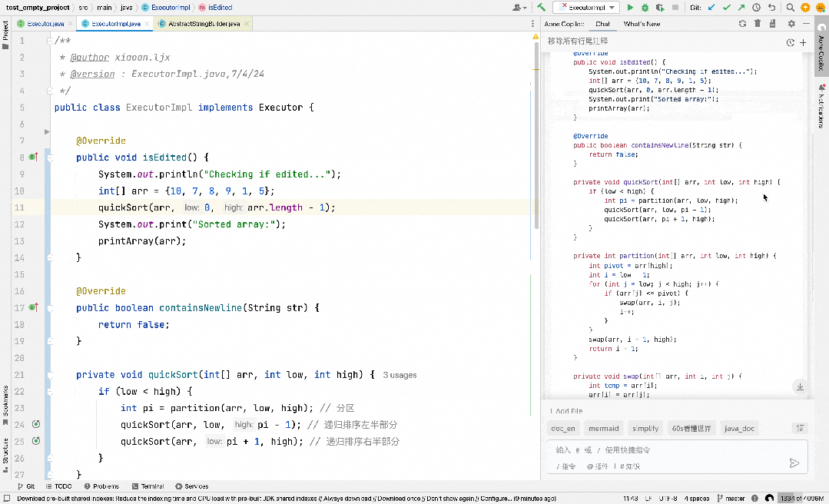This screenshot has height=504, width=829.
Task: Toggle the Problems tool window
Action: (x=101, y=486)
